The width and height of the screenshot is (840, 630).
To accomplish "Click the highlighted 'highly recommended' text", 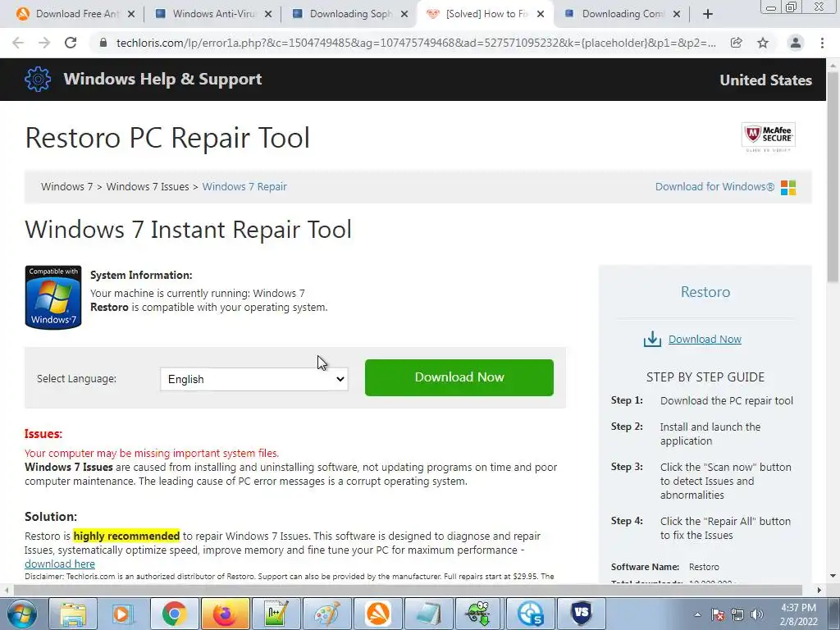I will (x=126, y=536).
